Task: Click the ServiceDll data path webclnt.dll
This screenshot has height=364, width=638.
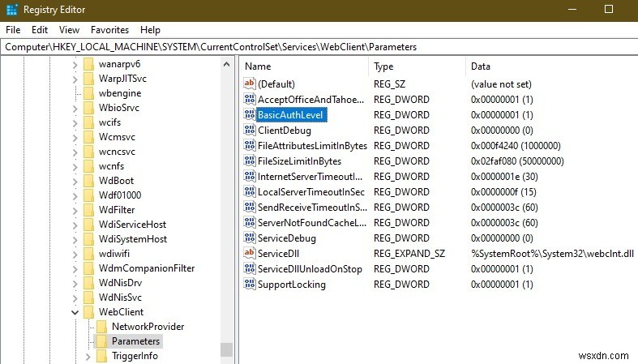Action: pos(553,254)
